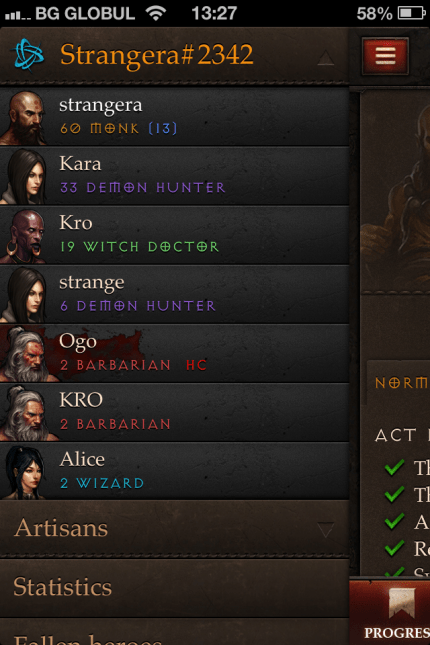The image size is (430, 645).
Task: Open the Fallen heroes section
Action: (x=174, y=633)
